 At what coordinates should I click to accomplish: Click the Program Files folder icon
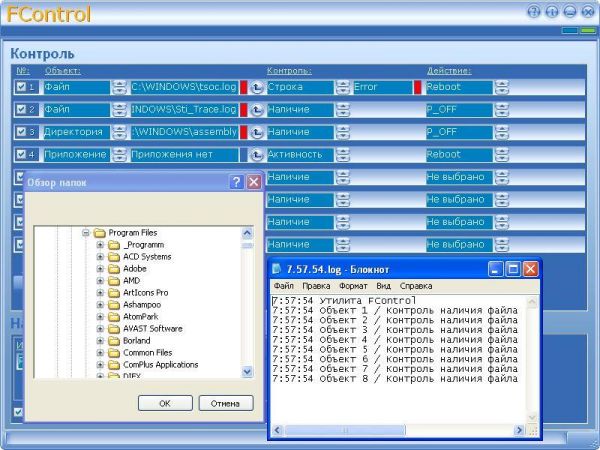click(99, 233)
